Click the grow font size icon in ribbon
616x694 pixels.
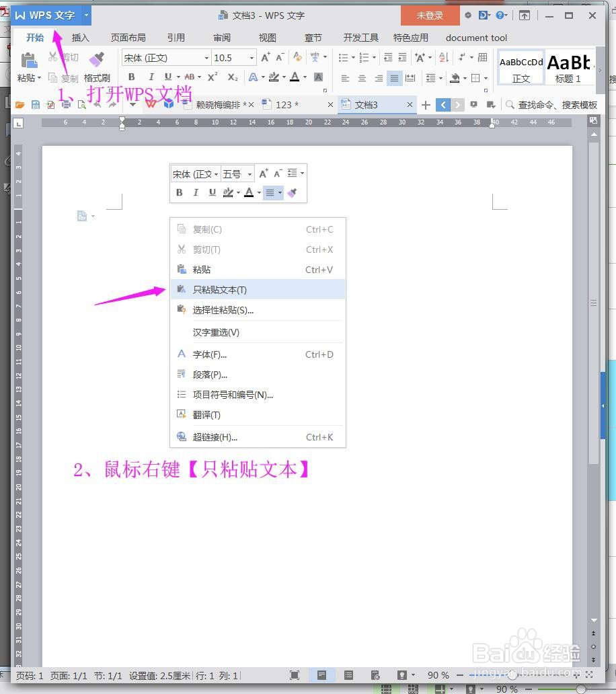(x=265, y=58)
